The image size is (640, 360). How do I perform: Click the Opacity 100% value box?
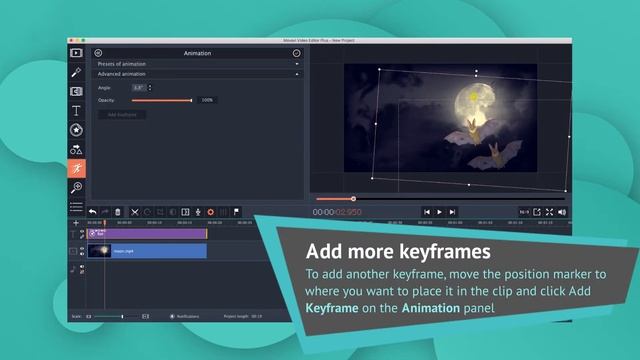[x=207, y=100]
